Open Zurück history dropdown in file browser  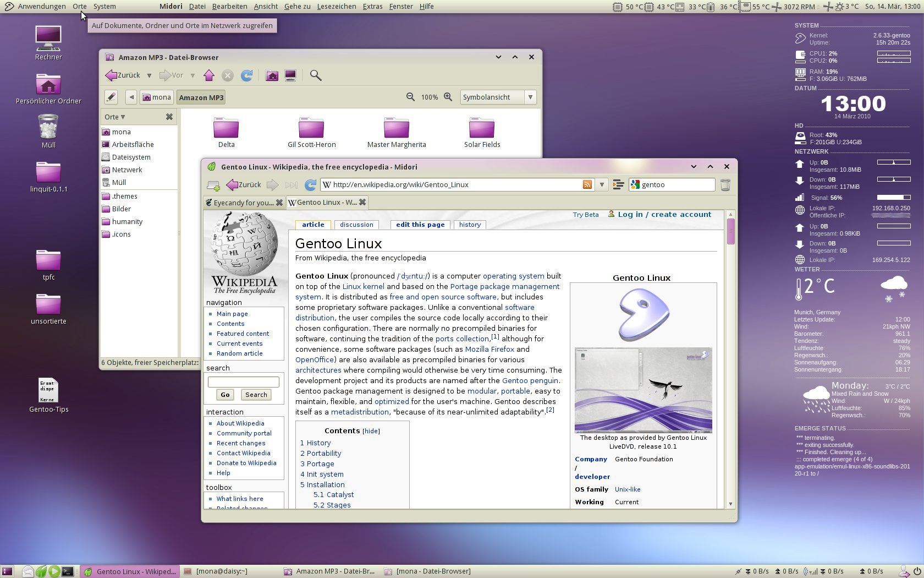[149, 75]
